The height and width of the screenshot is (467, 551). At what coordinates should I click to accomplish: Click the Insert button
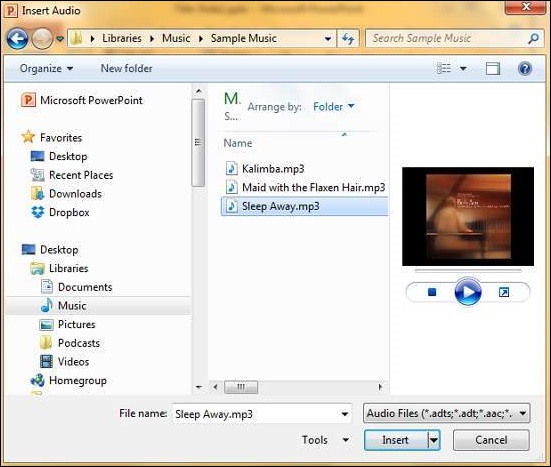pos(396,440)
